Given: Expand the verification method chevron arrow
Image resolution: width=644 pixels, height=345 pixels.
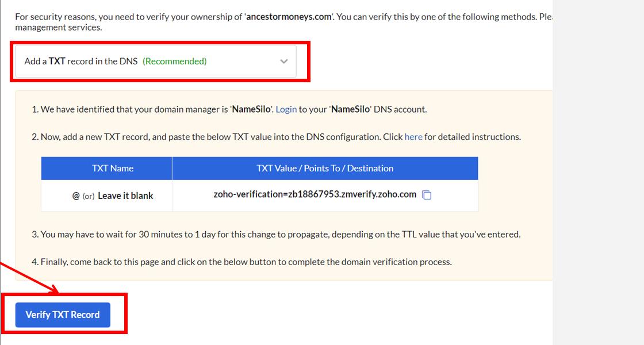Looking at the screenshot, I should coord(283,62).
